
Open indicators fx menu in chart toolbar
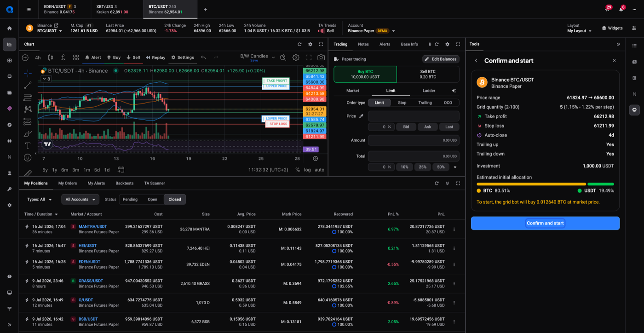tap(63, 57)
